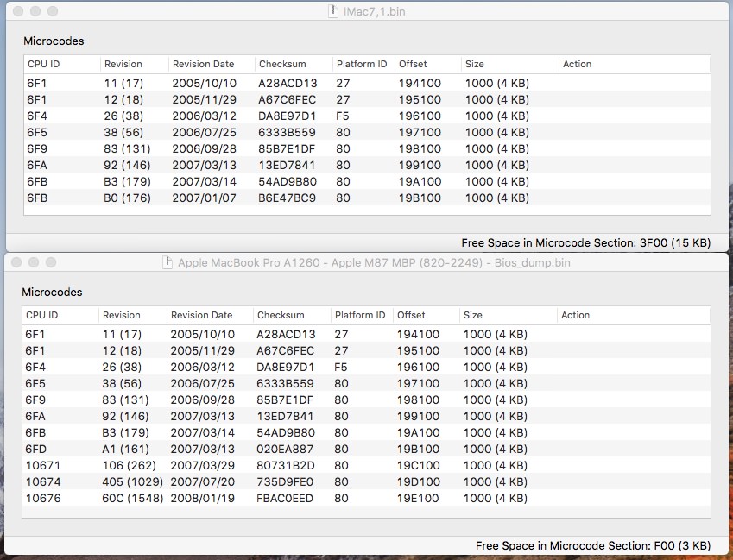Click checksum B6E47BC9 in IMac7,1.bin window
This screenshot has height=560, width=733.
(x=287, y=198)
